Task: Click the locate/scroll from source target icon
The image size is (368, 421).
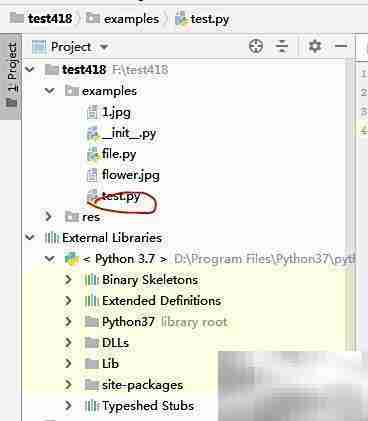Action: (256, 46)
